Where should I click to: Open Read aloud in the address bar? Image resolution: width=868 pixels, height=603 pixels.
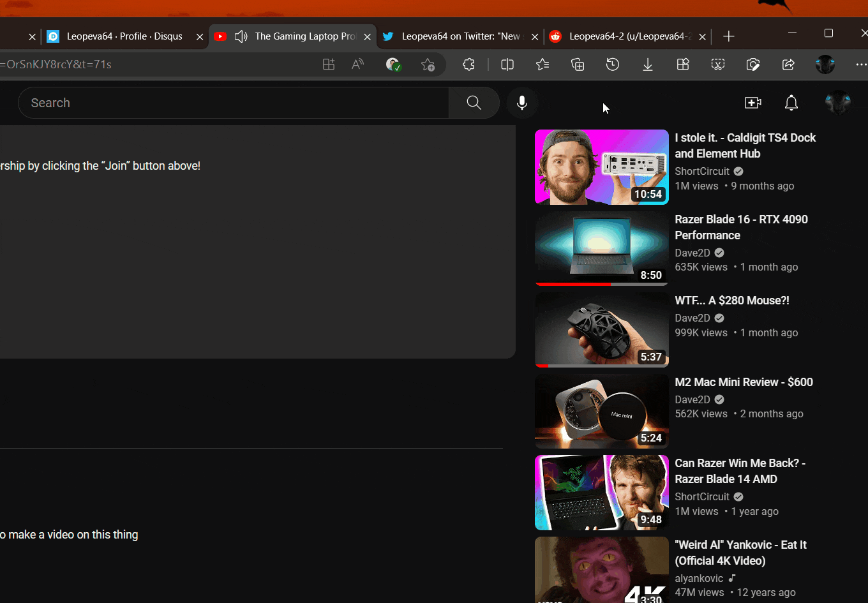click(x=358, y=64)
